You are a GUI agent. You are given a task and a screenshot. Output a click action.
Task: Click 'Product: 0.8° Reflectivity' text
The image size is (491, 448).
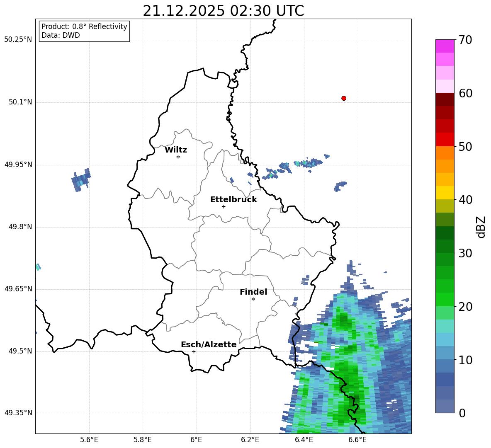[x=84, y=27]
